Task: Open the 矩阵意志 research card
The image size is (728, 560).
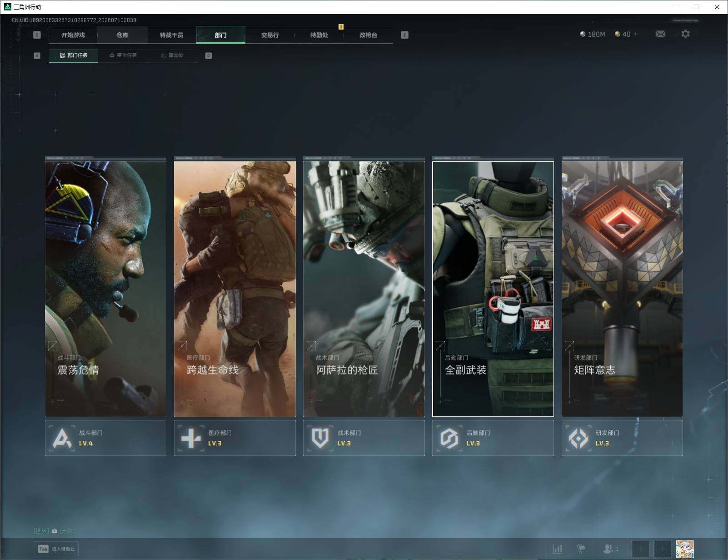Action: click(x=622, y=287)
